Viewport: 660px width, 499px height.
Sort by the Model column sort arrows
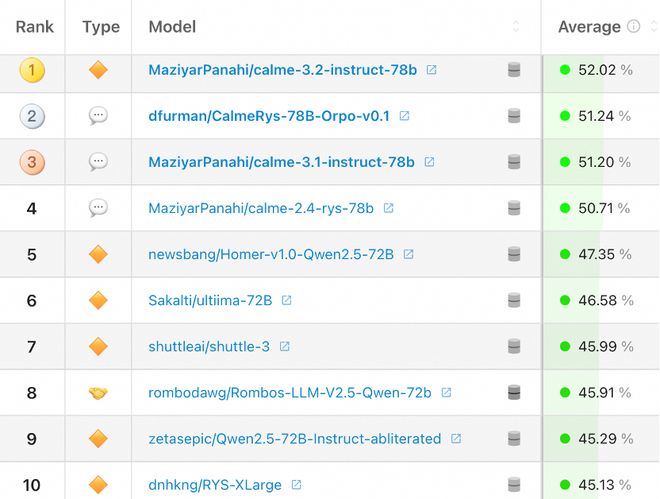[516, 27]
